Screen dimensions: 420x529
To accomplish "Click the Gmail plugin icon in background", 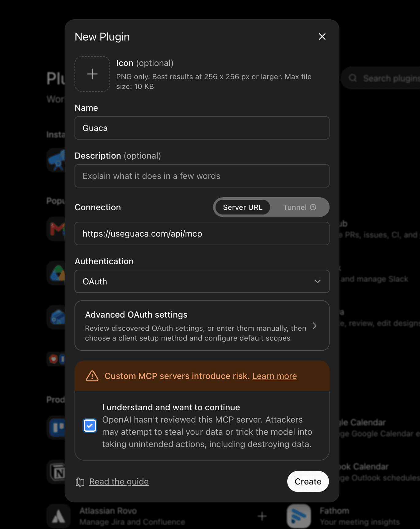I will point(56,229).
